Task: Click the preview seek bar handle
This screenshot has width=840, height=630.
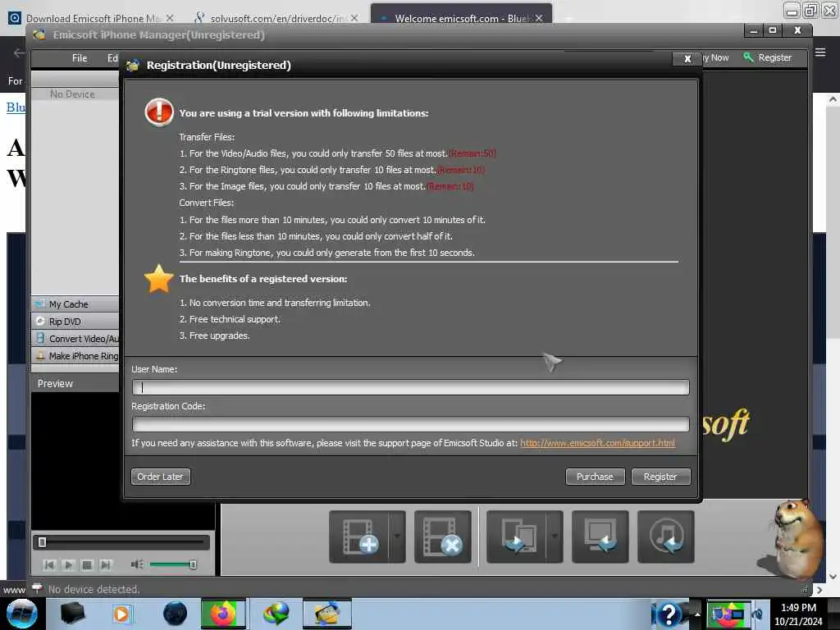Action: [x=43, y=543]
